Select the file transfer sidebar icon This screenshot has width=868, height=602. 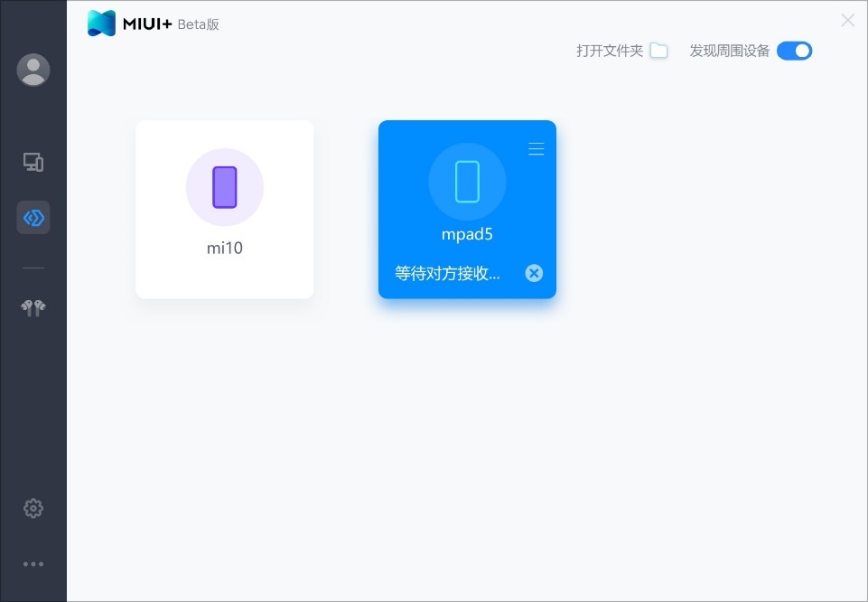coord(33,218)
